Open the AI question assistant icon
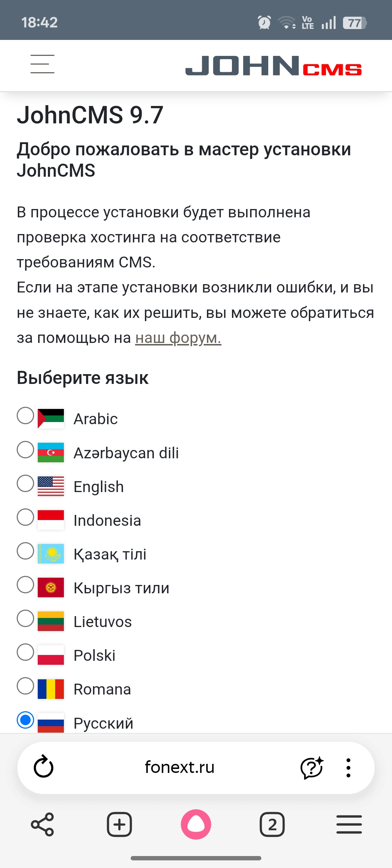This screenshot has width=392, height=868. [311, 767]
